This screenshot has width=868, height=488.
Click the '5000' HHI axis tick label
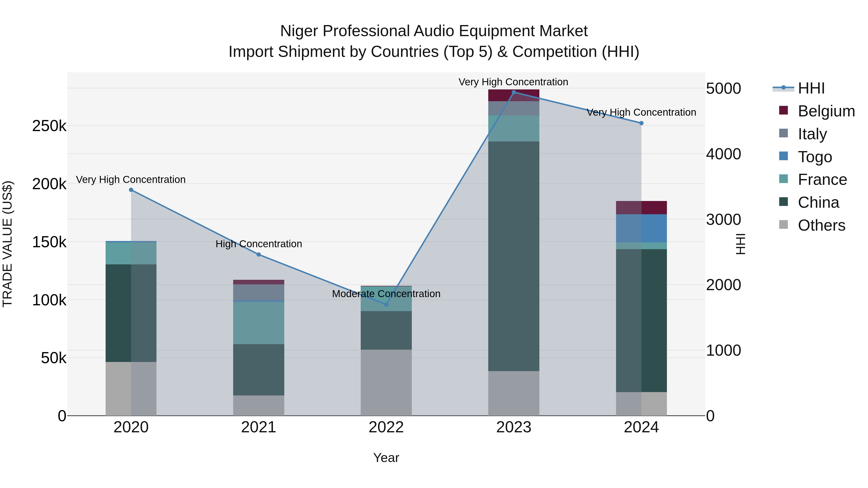[723, 89]
